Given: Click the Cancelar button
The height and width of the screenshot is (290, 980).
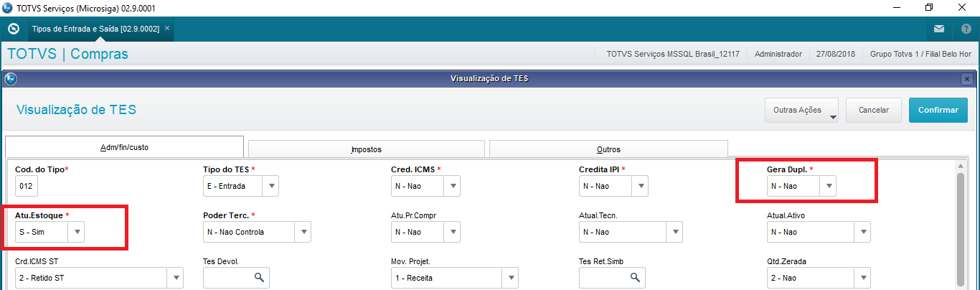Looking at the screenshot, I should point(873,110).
